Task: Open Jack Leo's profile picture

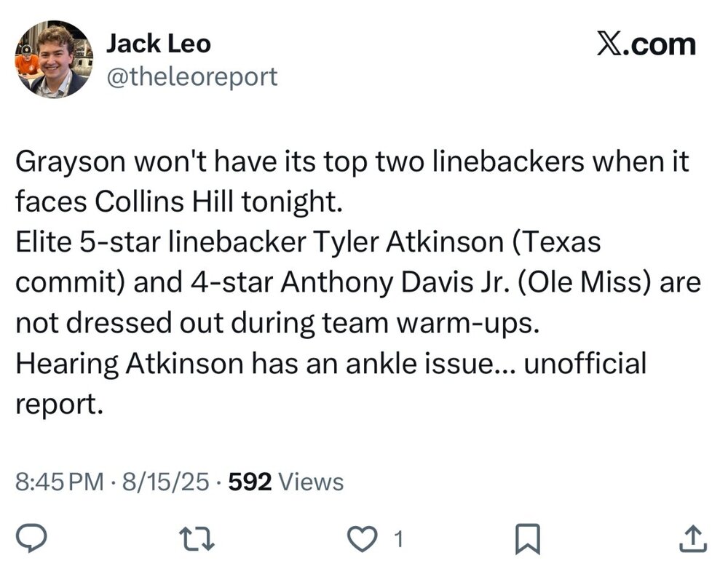Action: point(54,59)
